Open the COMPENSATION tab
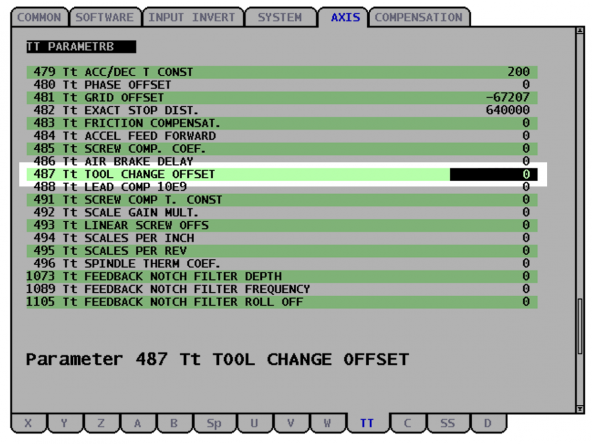This screenshot has height=444, width=592. coord(418,17)
